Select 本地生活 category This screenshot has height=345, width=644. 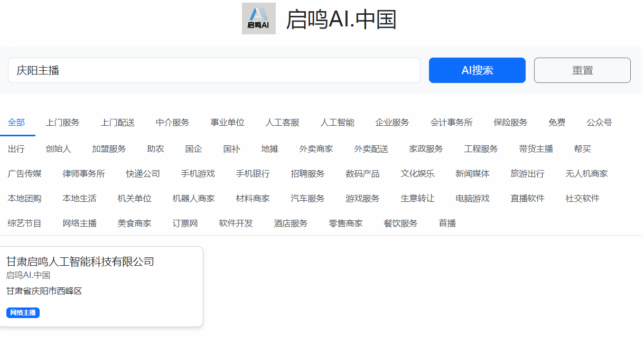[x=80, y=198]
